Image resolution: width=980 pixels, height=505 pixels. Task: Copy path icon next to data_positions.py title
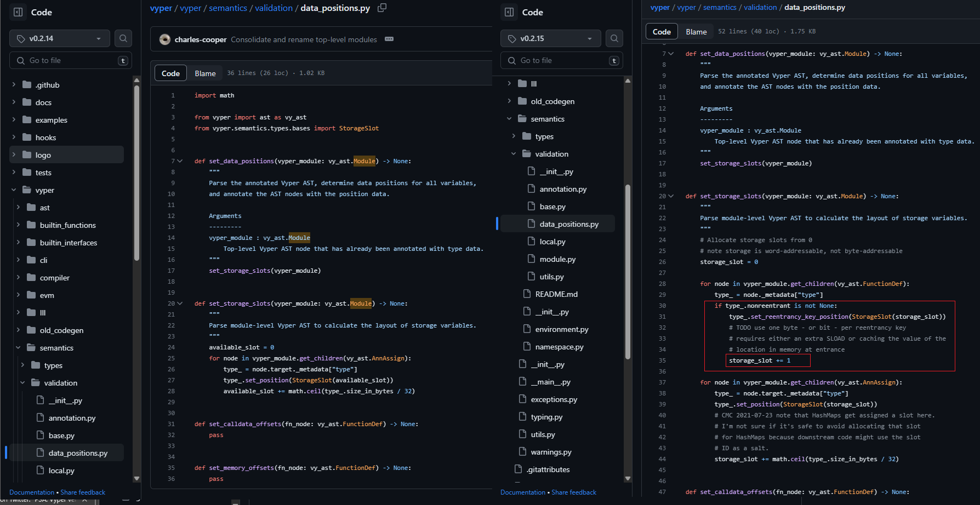click(x=382, y=8)
